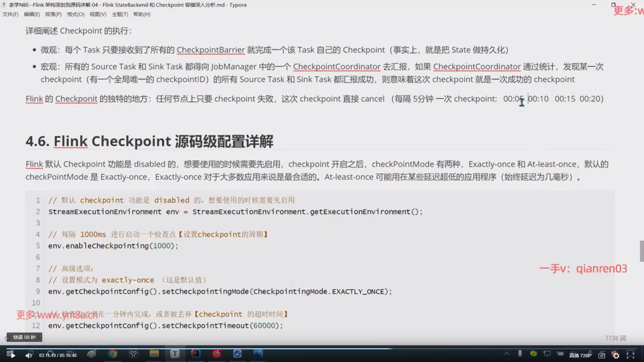
Task: Click the vertical document scrollbar thumb
Action: 642,251
